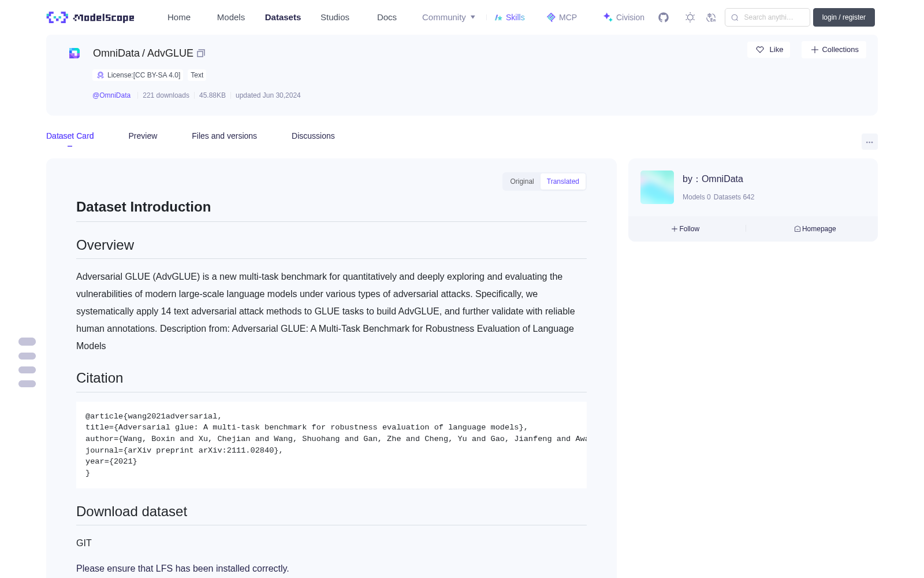
Task: Select the Dataset Card tab
Action: [70, 136]
